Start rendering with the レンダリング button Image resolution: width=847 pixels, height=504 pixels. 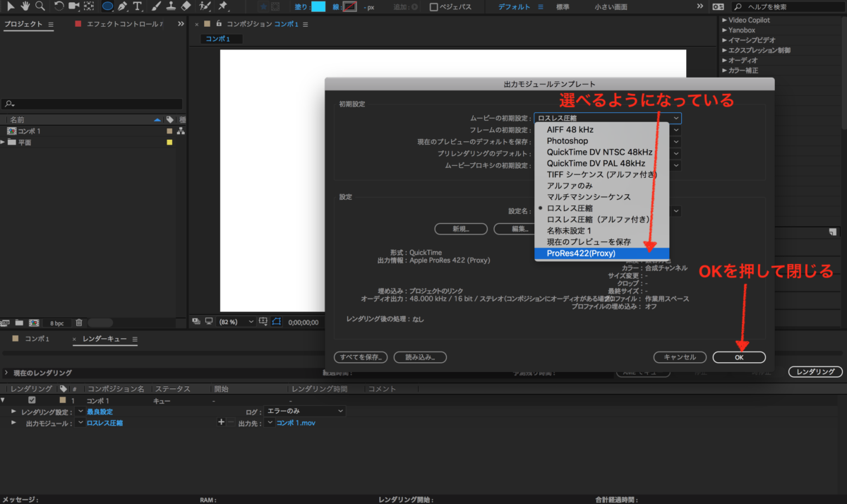click(x=815, y=372)
